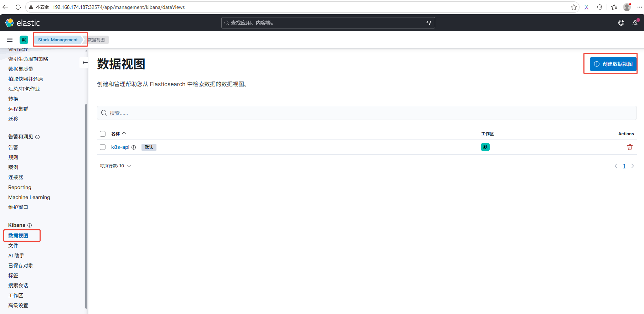Open 搜索会话 in sidebar
Image resolution: width=644 pixels, height=314 pixels.
18,286
